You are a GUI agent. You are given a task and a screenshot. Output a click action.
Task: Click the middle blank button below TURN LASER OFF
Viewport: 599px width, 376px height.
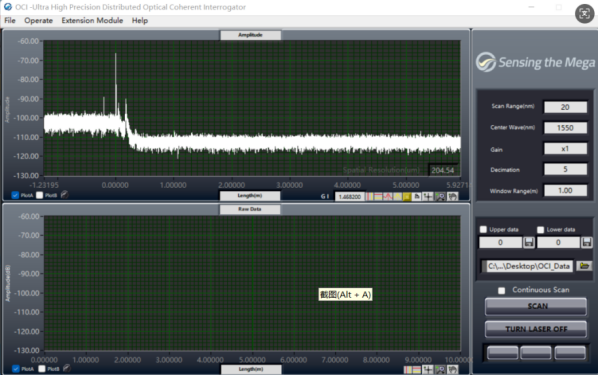pyautogui.click(x=536, y=353)
